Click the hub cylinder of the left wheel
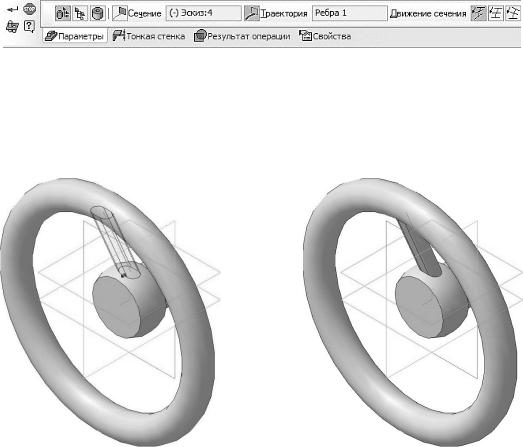 [129, 300]
